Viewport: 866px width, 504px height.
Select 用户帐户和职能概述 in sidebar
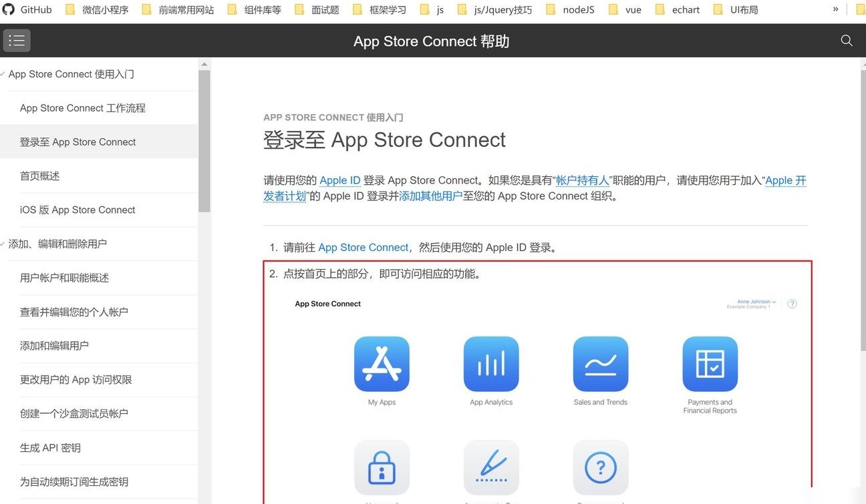click(x=99, y=278)
